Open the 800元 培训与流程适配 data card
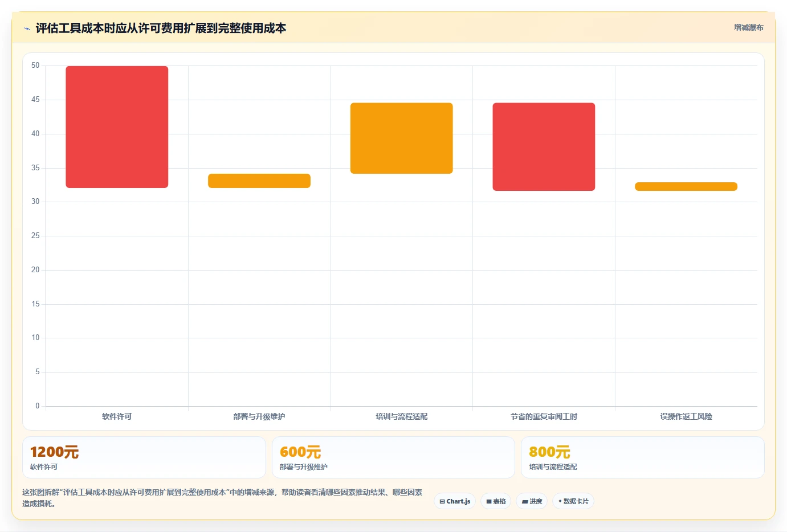The height and width of the screenshot is (532, 787). [x=643, y=457]
